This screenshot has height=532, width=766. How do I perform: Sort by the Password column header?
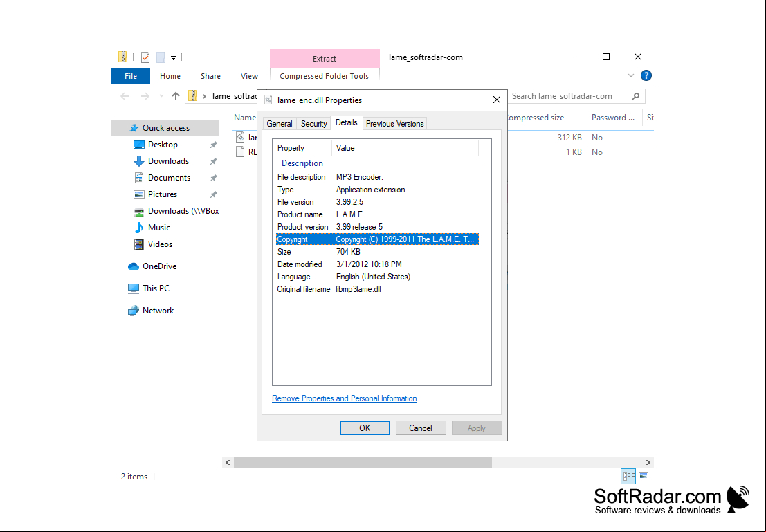[612, 118]
